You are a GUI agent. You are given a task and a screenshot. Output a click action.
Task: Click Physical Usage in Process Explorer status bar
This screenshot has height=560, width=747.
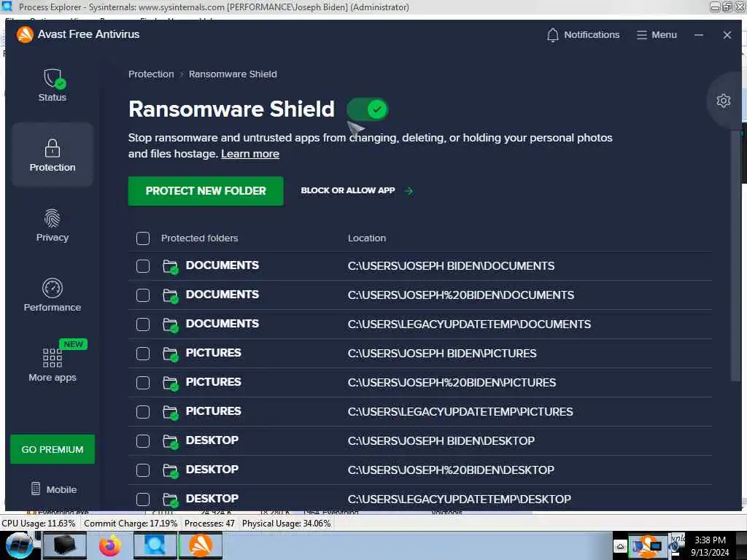point(286,524)
